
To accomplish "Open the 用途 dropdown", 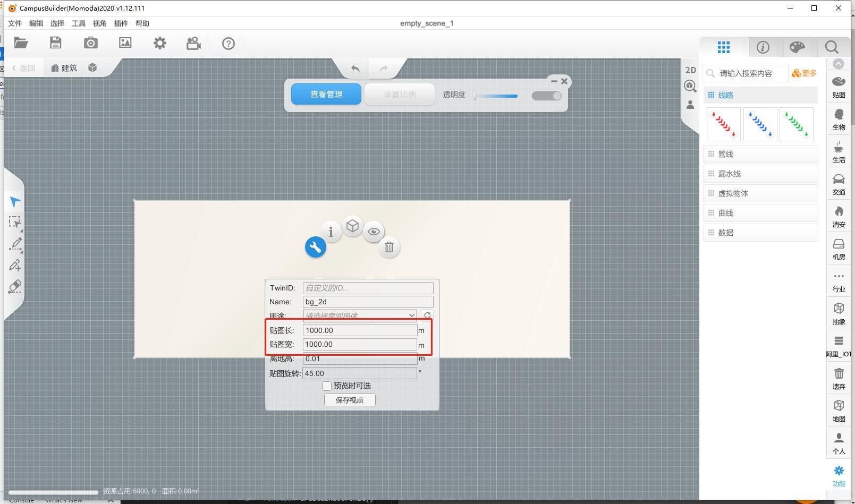I will 360,315.
